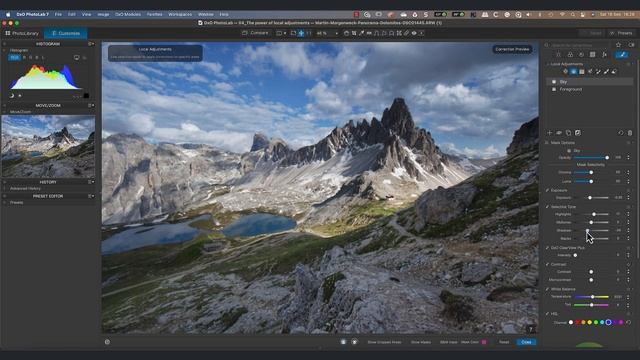The width and height of the screenshot is (640, 360).
Task: Delete the selected mask with trash icon
Action: point(630,133)
